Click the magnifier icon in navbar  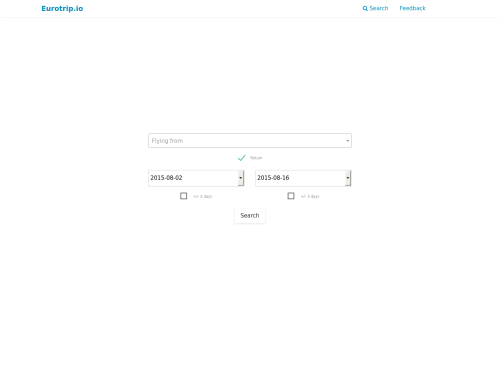point(365,8)
